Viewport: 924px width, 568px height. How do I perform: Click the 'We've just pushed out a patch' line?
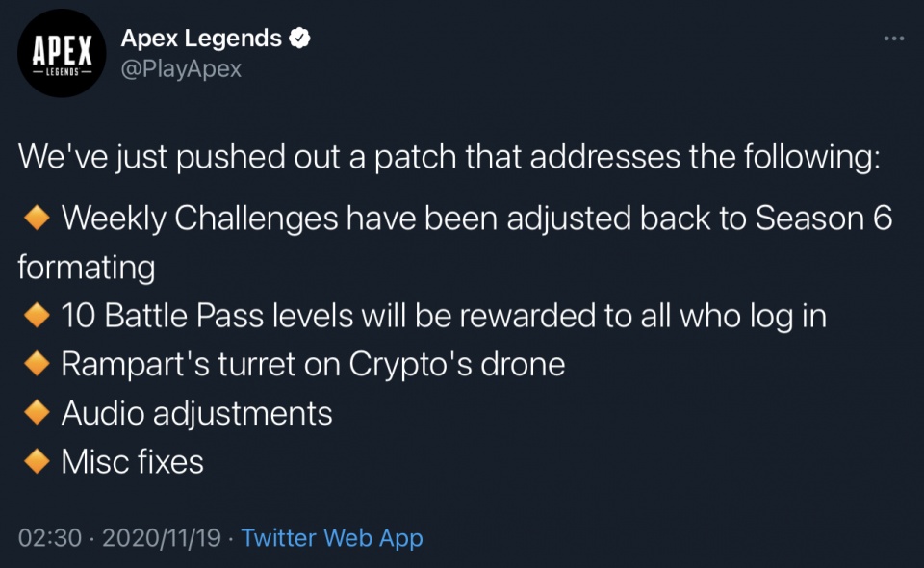point(449,158)
